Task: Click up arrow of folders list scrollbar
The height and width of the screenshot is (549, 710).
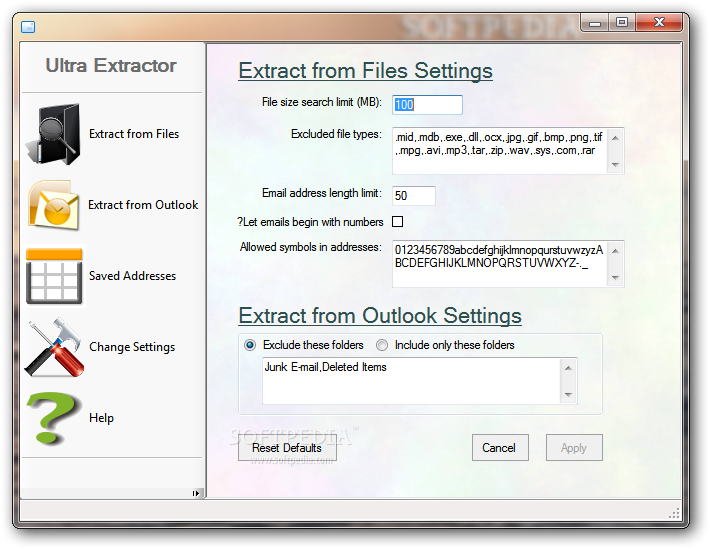Action: pyautogui.click(x=568, y=368)
